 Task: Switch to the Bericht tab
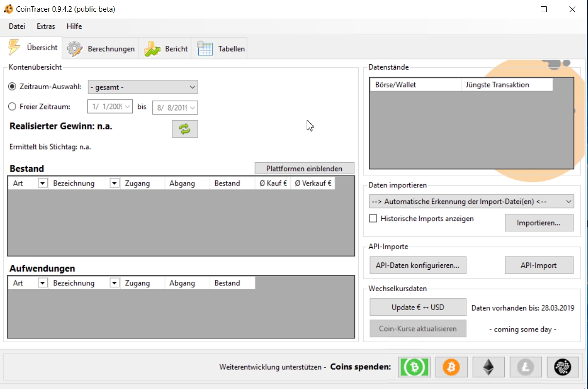(x=165, y=49)
